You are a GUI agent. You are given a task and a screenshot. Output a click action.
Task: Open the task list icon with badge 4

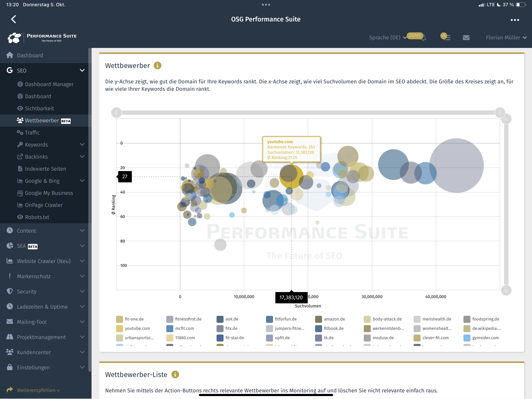(x=447, y=38)
